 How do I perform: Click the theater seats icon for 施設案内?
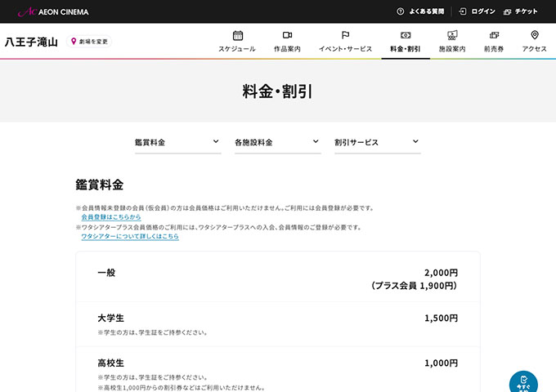tap(452, 35)
